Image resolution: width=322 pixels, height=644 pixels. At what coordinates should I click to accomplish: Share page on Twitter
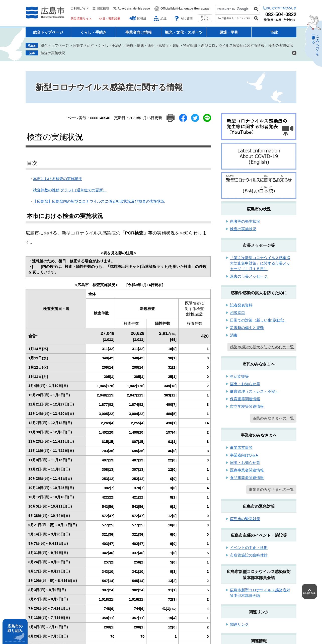tap(195, 118)
